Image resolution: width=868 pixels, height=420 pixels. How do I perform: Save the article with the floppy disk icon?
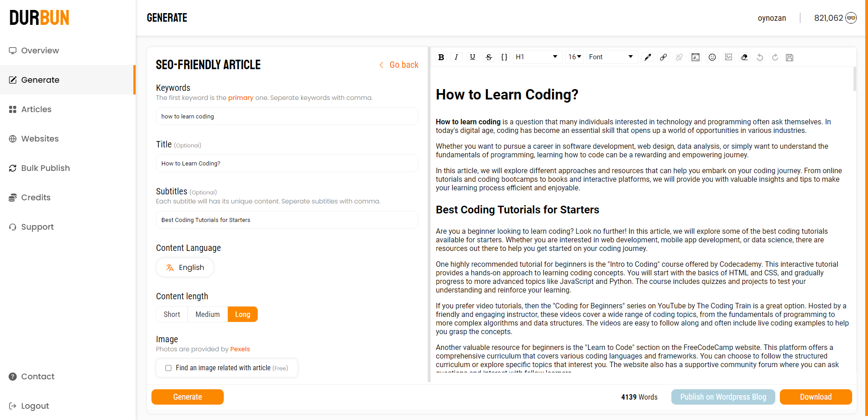[789, 57]
